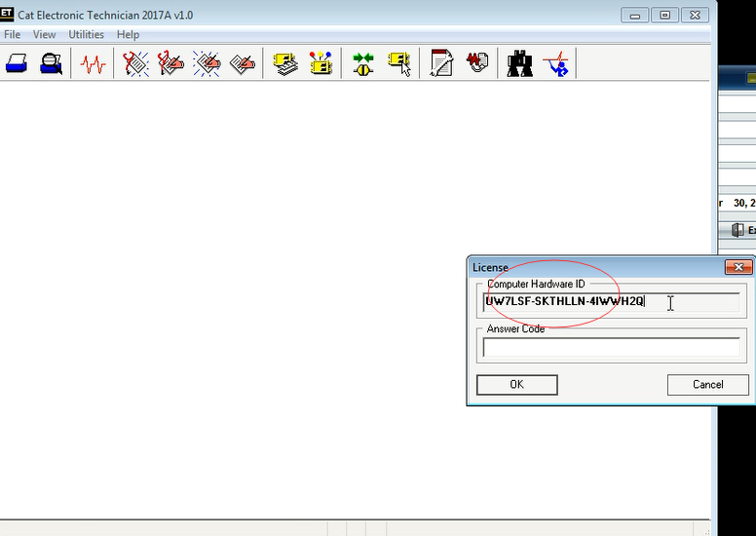Open the red waveform with pages icon
Image resolution: width=756 pixels, height=536 pixels.
pos(477,62)
